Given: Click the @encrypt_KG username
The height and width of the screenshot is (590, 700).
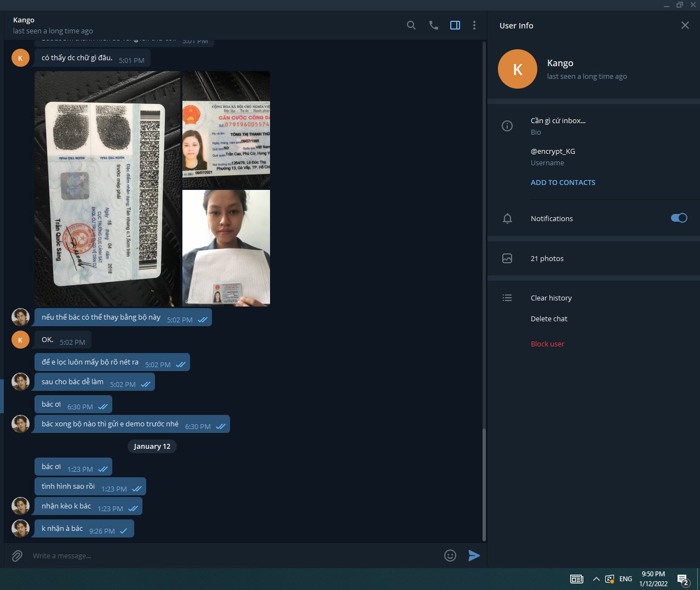Looking at the screenshot, I should (553, 151).
